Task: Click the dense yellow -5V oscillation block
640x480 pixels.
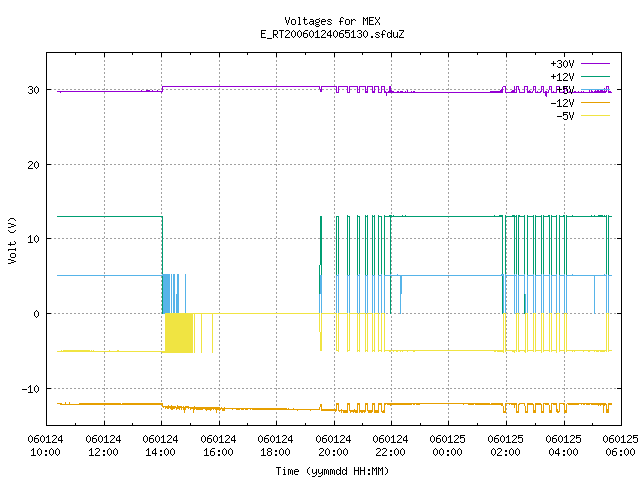Action: pyautogui.click(x=179, y=333)
